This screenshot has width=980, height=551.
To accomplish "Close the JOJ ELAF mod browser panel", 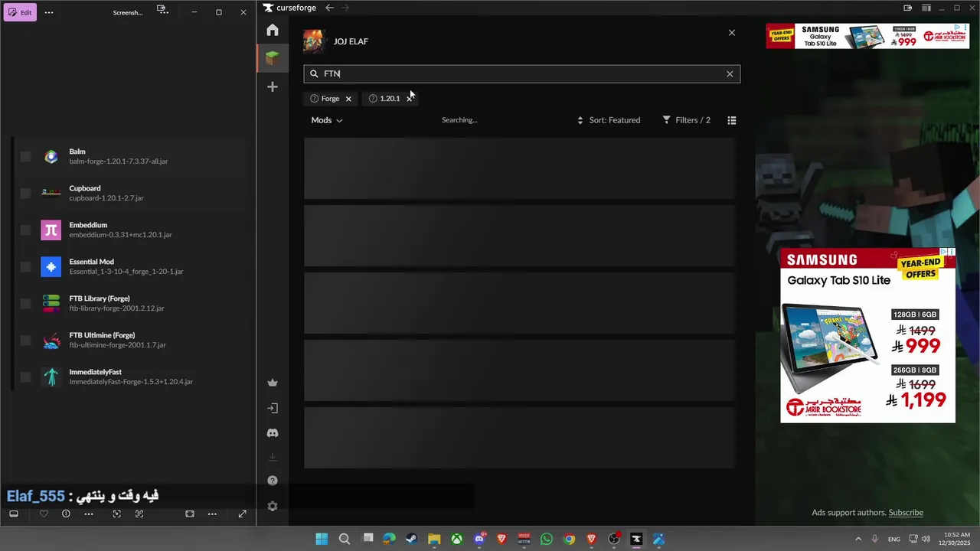I will (732, 33).
